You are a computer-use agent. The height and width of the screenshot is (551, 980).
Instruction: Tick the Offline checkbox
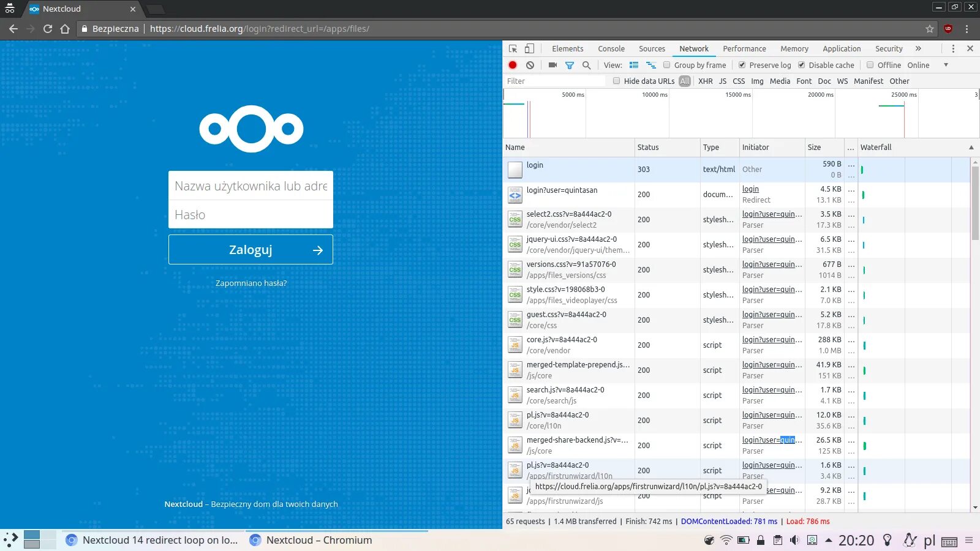(x=870, y=65)
